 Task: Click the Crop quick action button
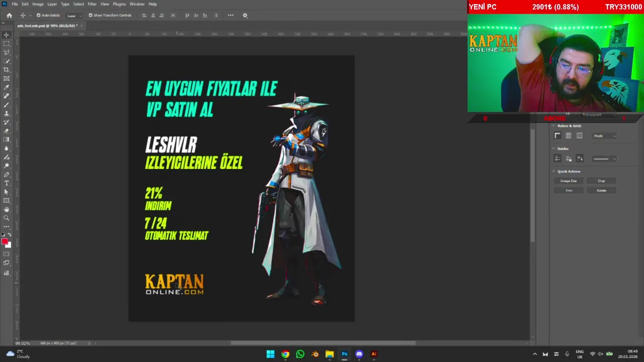[x=601, y=181]
